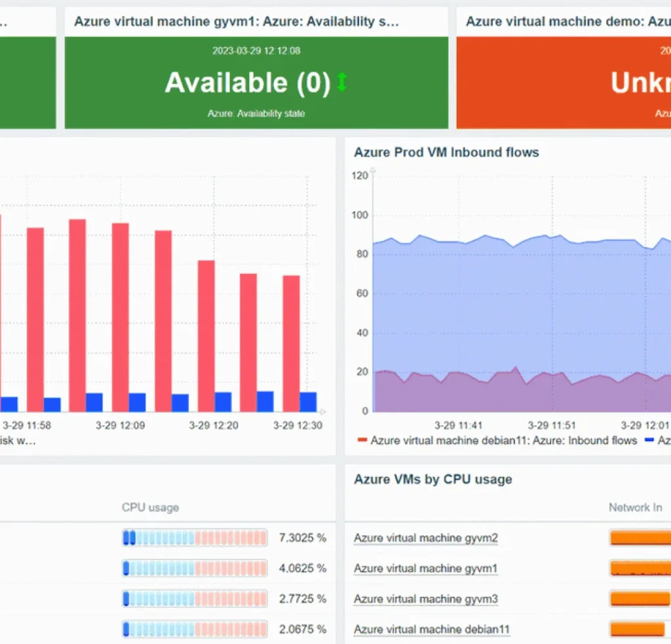Open the Azure virtual machine gyvm3 link
The image size is (671, 644).
click(x=426, y=599)
